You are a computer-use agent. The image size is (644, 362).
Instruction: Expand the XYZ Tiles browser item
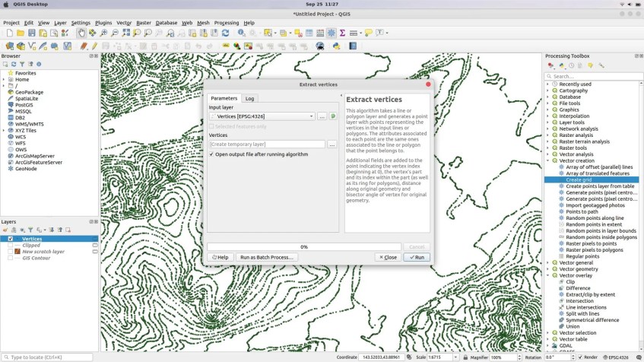[4, 130]
